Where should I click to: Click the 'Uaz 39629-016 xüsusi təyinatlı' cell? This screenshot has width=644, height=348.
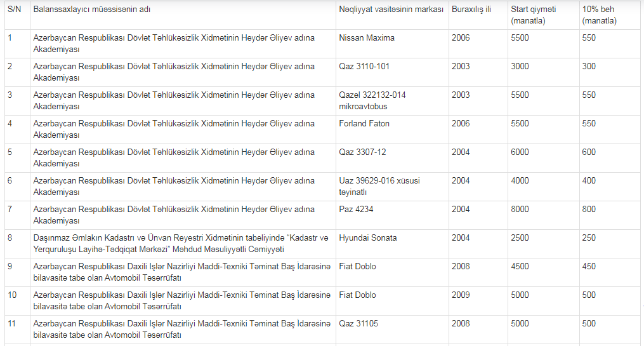click(392, 187)
